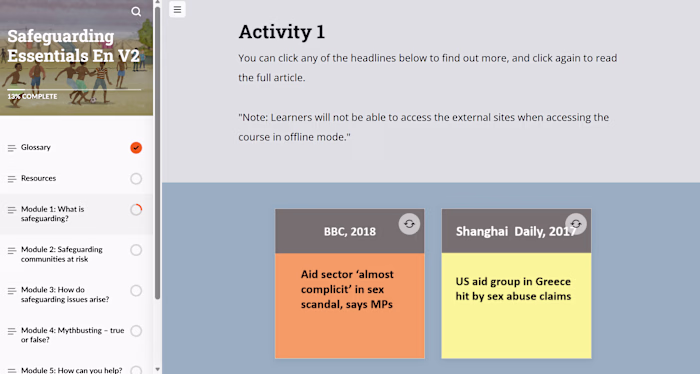Click the Glossary completed checkmark circle

click(136, 148)
